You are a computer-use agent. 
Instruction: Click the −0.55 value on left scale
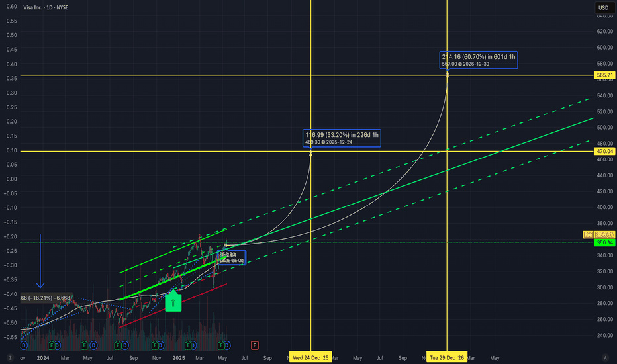pos(10,337)
